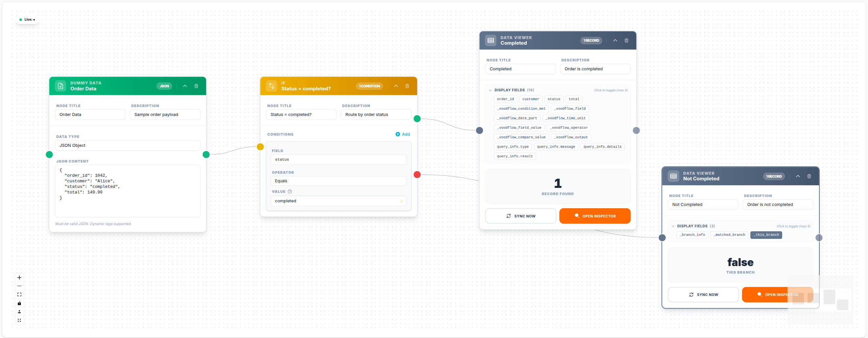Click the JSON Object data type field
Viewport: 868px width, 338px height.
[127, 145]
